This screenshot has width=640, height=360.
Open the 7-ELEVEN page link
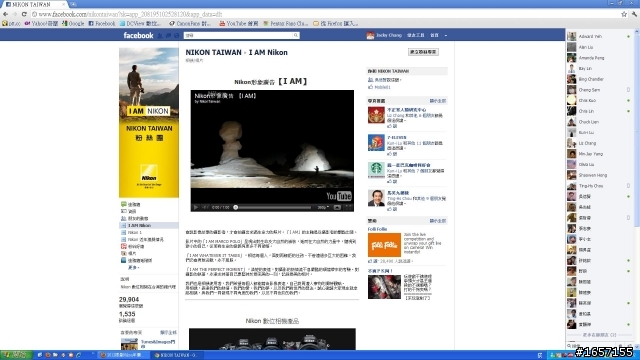397,138
